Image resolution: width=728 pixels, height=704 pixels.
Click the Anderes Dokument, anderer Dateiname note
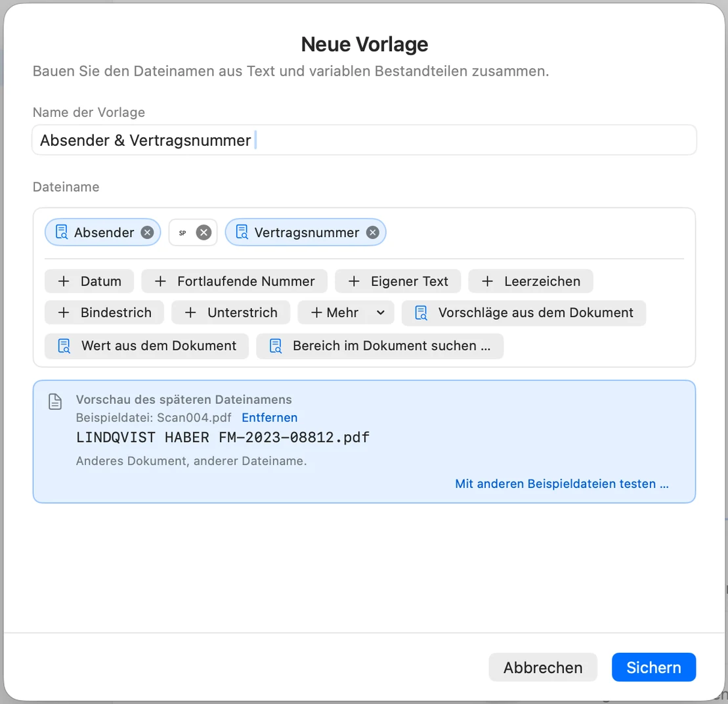(x=191, y=460)
